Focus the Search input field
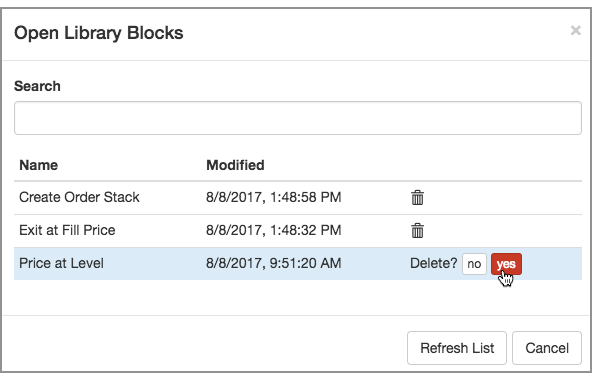Screen dimensions: 592x385 click(298, 118)
